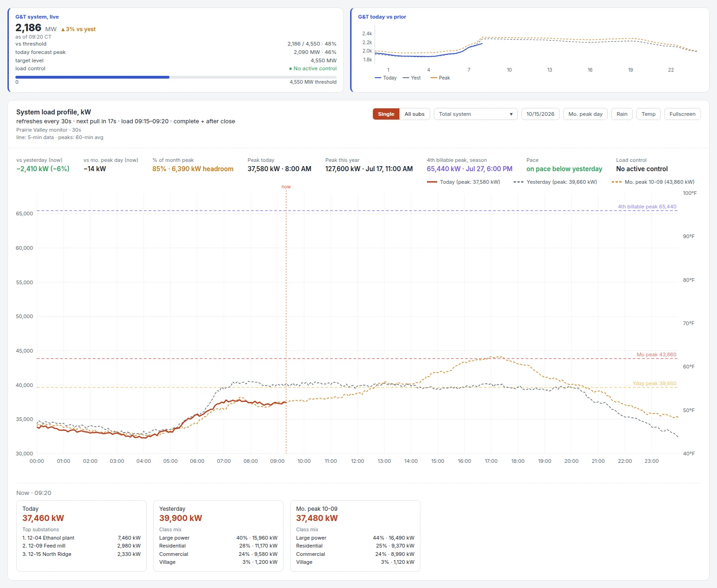Click the 'System load profile, kW' heading

coord(54,112)
